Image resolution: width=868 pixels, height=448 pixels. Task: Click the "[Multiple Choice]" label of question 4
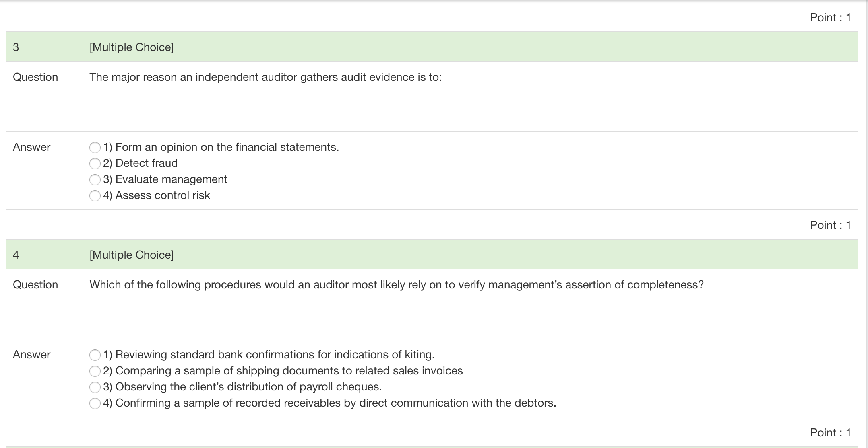click(131, 255)
